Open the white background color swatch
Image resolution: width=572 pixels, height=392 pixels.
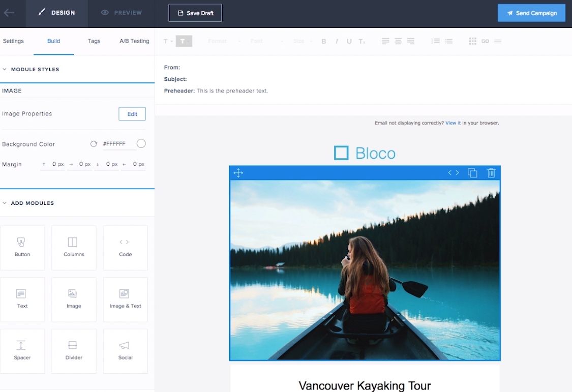point(141,144)
